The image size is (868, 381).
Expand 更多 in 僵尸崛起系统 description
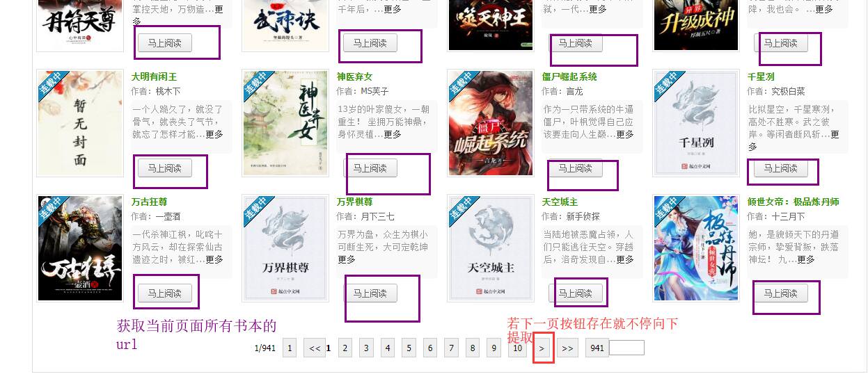[x=625, y=134]
